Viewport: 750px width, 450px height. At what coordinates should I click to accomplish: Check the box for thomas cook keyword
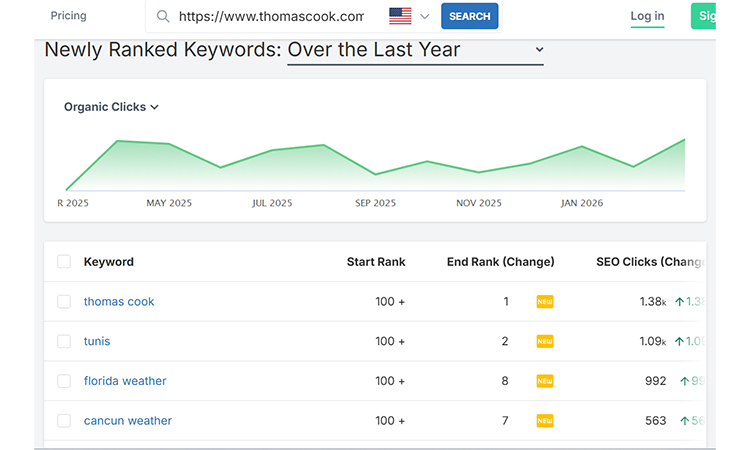64,302
